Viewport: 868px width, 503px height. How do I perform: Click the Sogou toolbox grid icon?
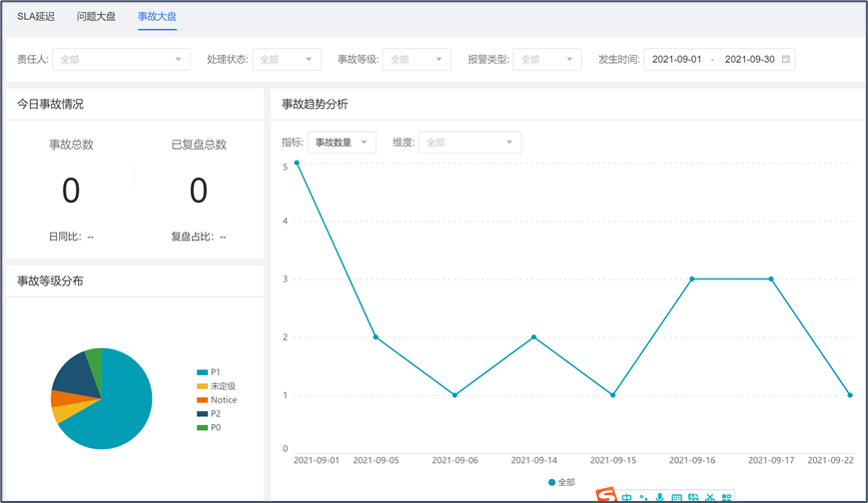click(x=726, y=497)
